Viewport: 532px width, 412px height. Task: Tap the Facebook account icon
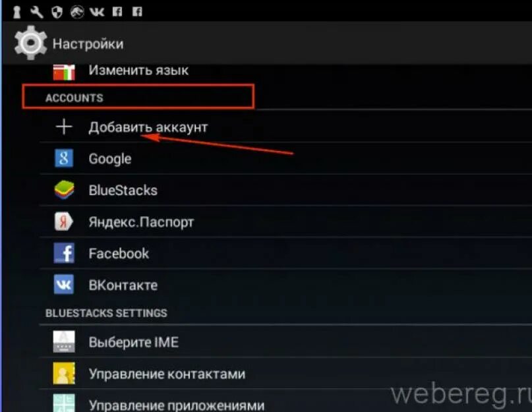click(x=64, y=253)
